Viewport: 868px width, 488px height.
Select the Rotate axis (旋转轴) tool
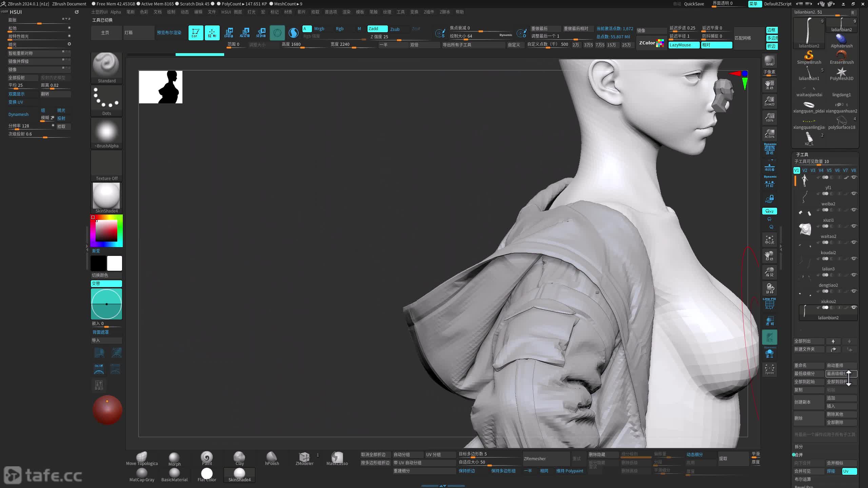(261, 33)
